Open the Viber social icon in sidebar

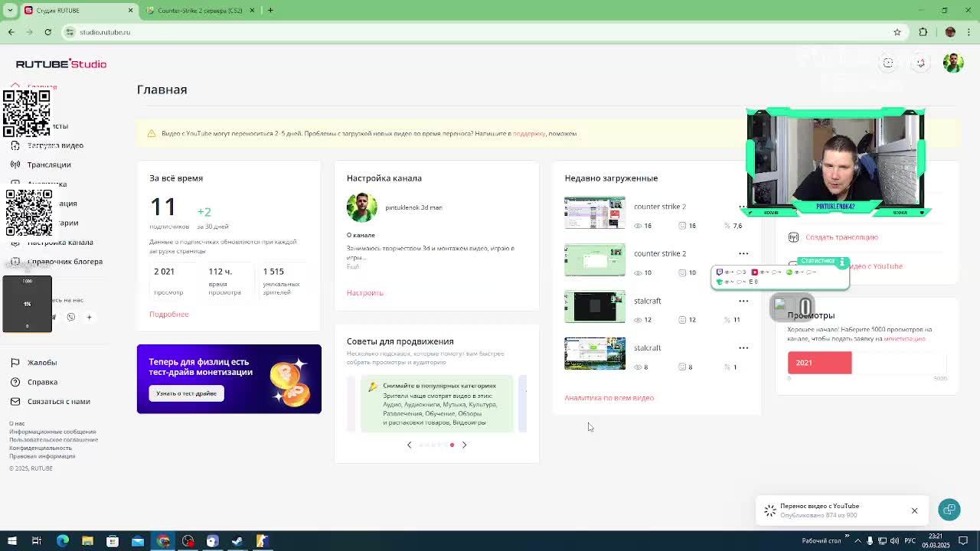[x=71, y=317]
